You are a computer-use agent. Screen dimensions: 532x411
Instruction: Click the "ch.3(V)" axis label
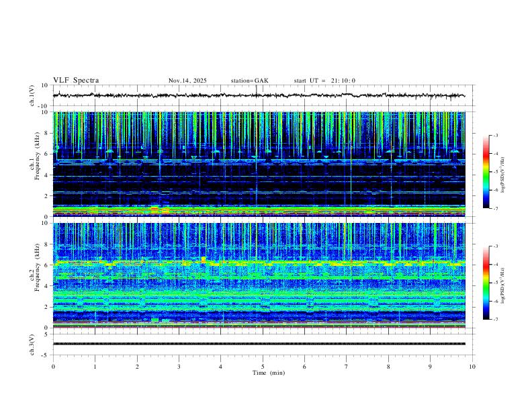32,345
